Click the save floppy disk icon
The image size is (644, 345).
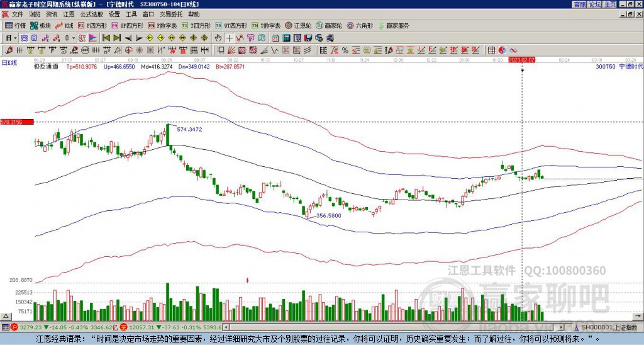[x=308, y=38]
